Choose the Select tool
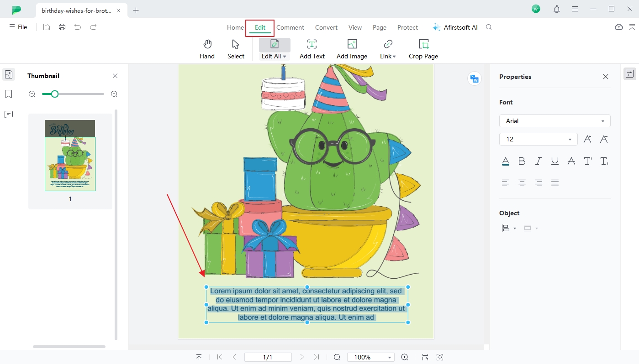Screen dimensions: 639x364 click(236, 49)
